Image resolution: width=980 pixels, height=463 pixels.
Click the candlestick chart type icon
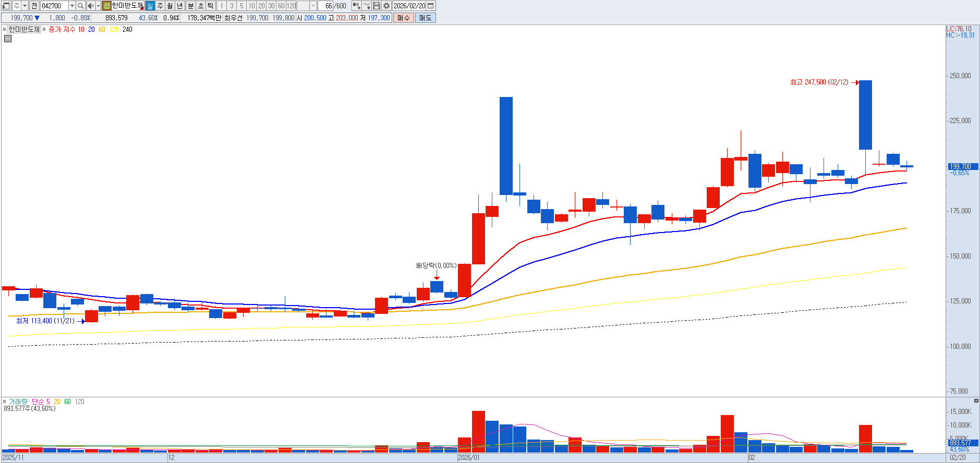pyautogui.click(x=356, y=6)
